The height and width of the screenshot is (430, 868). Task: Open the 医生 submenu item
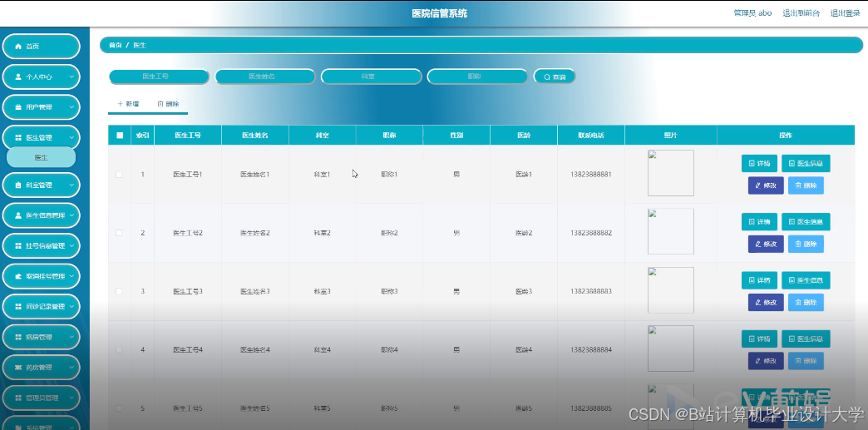[41, 157]
